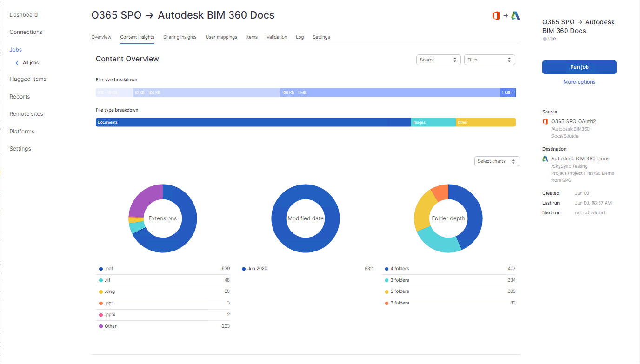Image resolution: width=640 pixels, height=364 pixels.
Task: Click the 3 folders count 234
Action: tap(512, 280)
